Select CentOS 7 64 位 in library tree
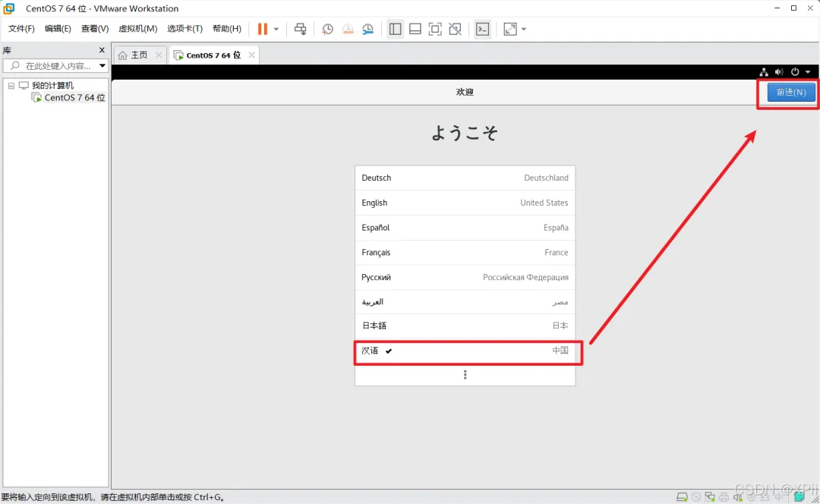 tap(74, 98)
